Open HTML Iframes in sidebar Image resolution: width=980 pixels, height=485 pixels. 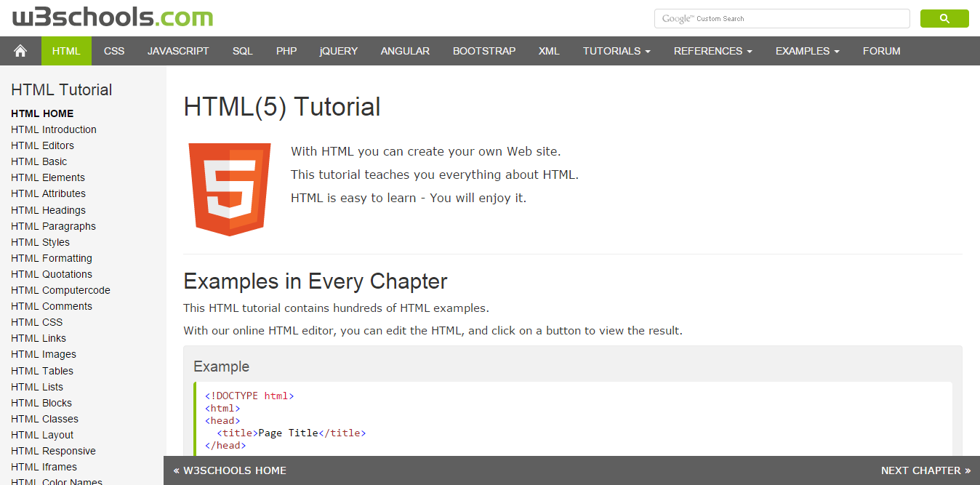[x=44, y=467]
